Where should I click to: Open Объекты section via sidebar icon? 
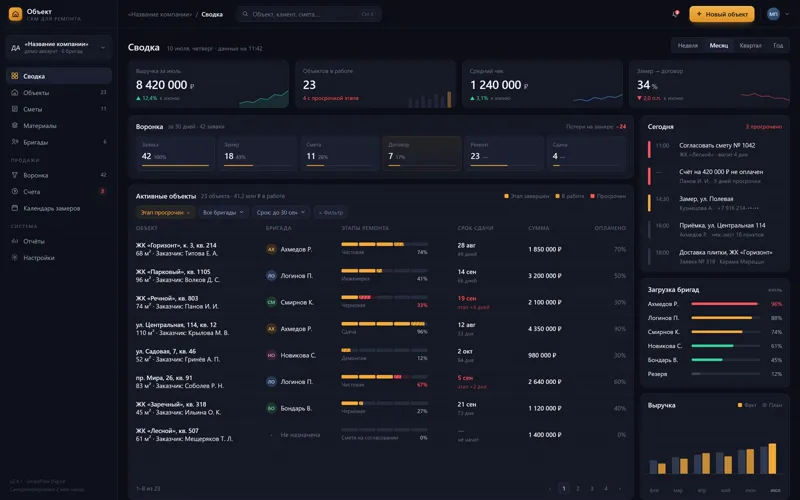coord(15,92)
